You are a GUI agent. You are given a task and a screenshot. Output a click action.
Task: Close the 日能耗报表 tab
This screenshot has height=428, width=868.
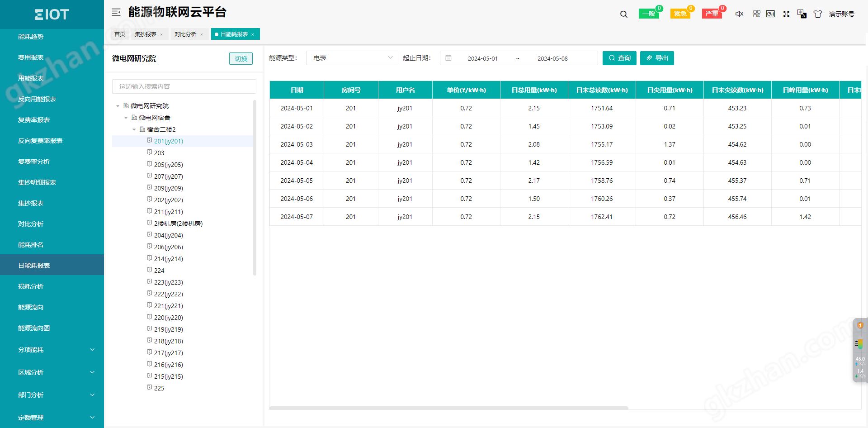click(253, 34)
